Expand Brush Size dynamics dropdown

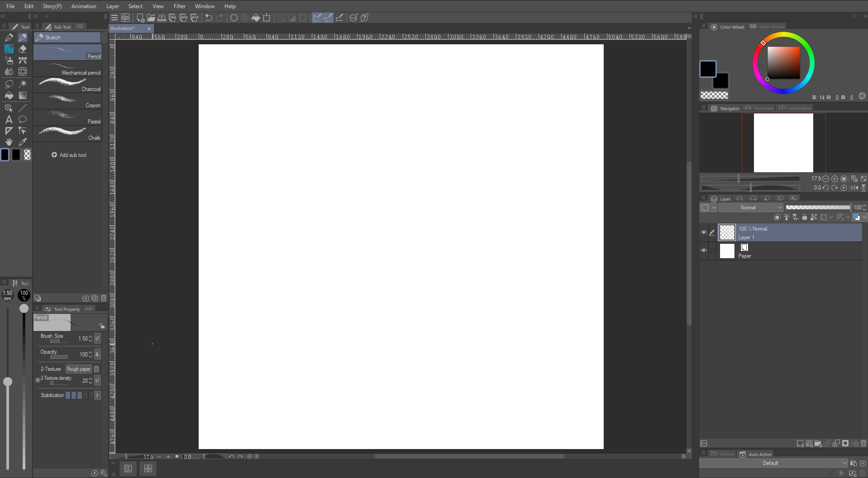[97, 338]
